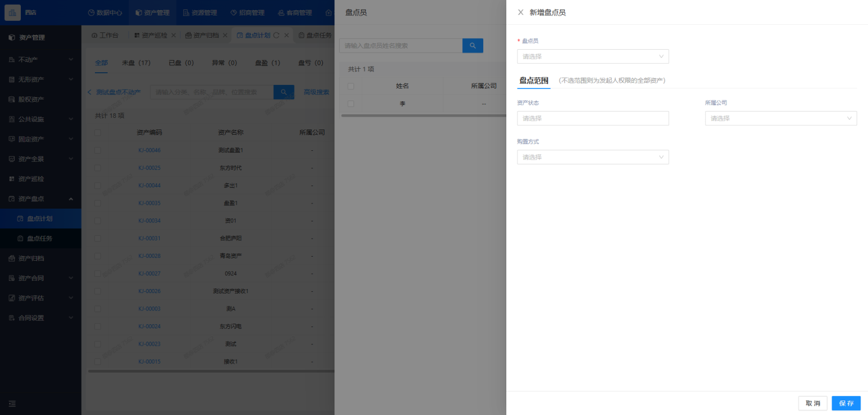Viewport: 868px width, 415px height.
Task: Close the 资产归档 page tab
Action: [225, 35]
